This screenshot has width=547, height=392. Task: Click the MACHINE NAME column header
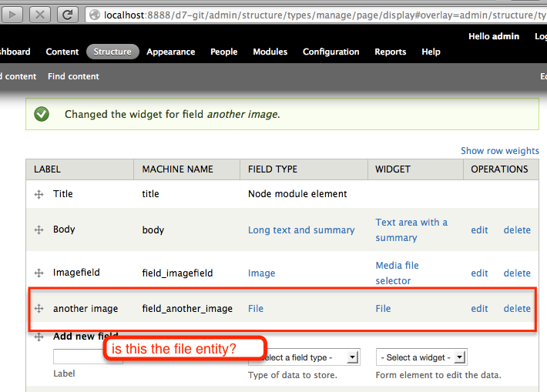177,169
